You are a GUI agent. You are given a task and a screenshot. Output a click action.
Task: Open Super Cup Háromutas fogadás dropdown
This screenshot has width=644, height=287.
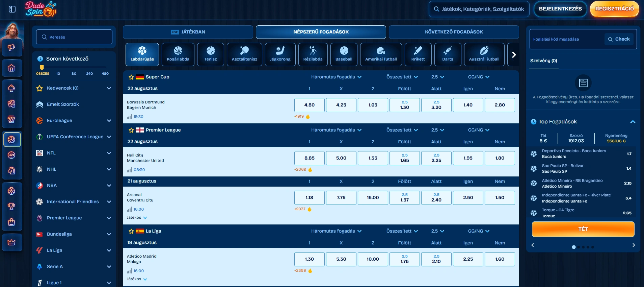(x=336, y=77)
